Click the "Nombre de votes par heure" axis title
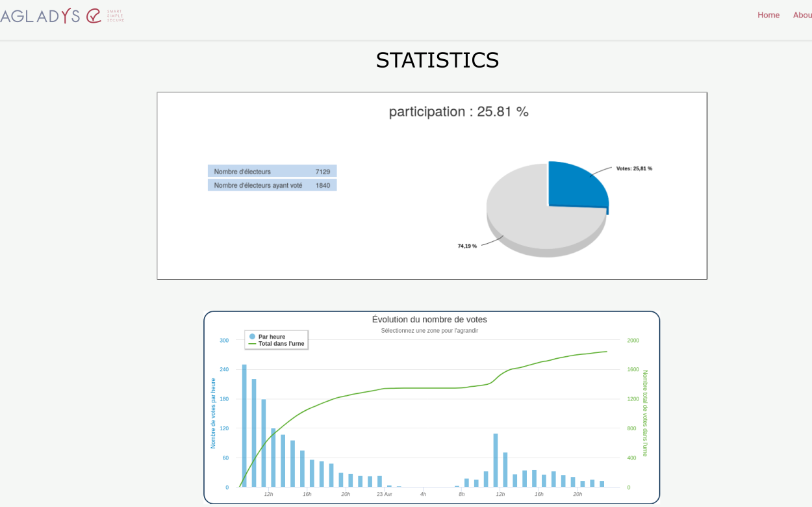This screenshot has width=812, height=507. 213,413
